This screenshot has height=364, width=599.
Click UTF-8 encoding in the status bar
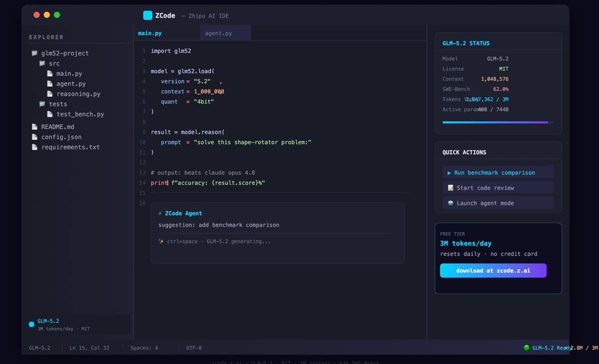coord(194,348)
